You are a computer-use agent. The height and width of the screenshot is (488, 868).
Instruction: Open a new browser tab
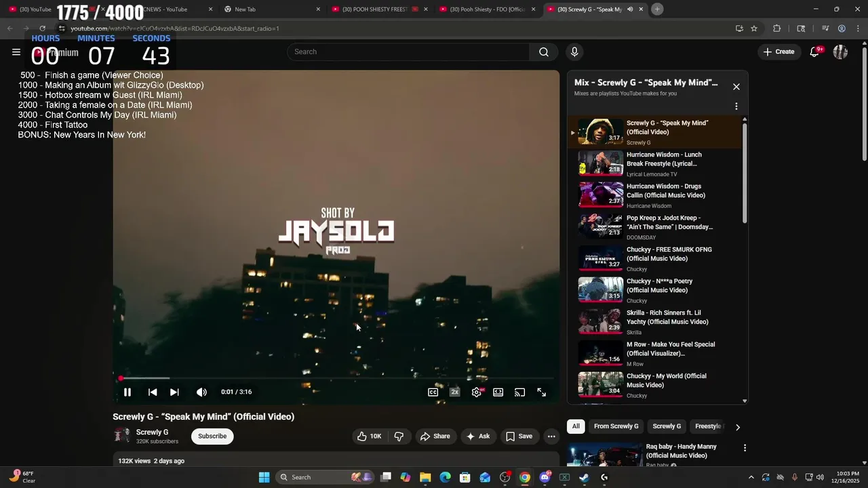pos(657,9)
